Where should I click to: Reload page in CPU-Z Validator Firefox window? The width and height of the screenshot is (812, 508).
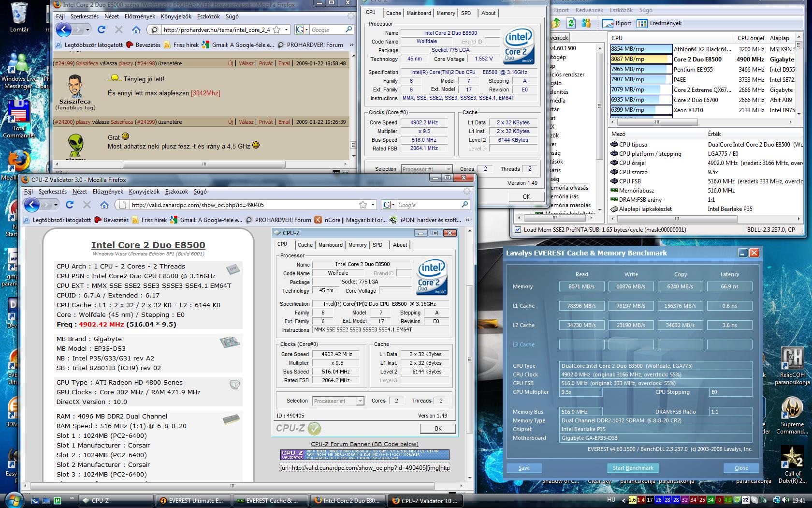(x=70, y=205)
